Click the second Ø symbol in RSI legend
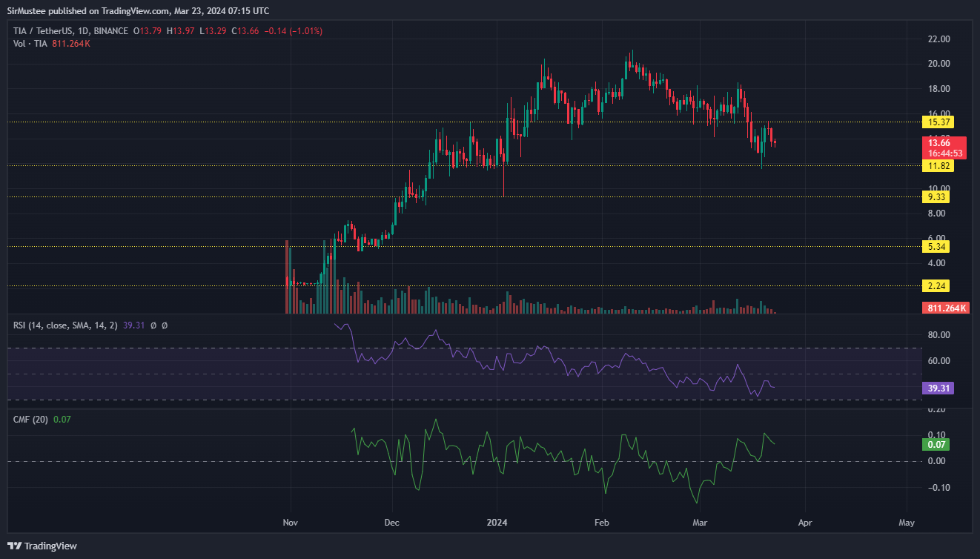This screenshot has height=559, width=980. [x=165, y=325]
